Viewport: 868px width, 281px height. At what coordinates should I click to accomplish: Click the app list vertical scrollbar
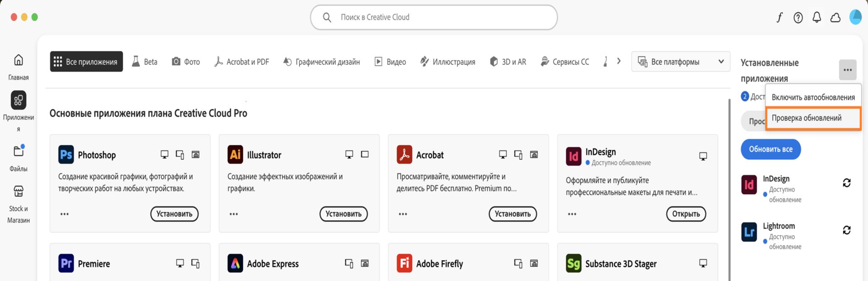tap(729, 190)
